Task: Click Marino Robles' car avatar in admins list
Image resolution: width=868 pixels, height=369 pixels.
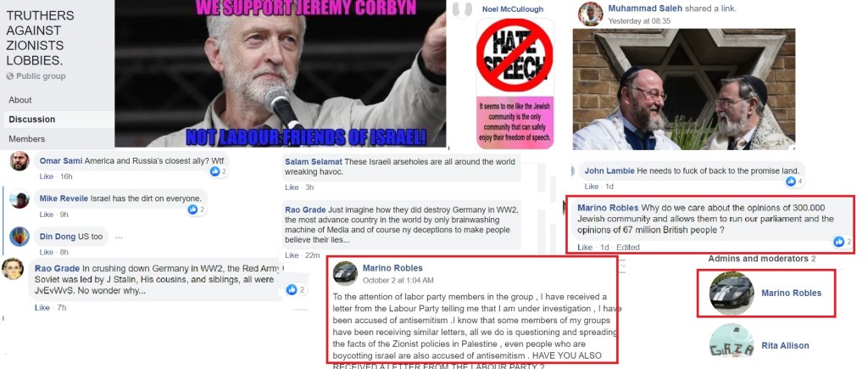Action: click(732, 294)
